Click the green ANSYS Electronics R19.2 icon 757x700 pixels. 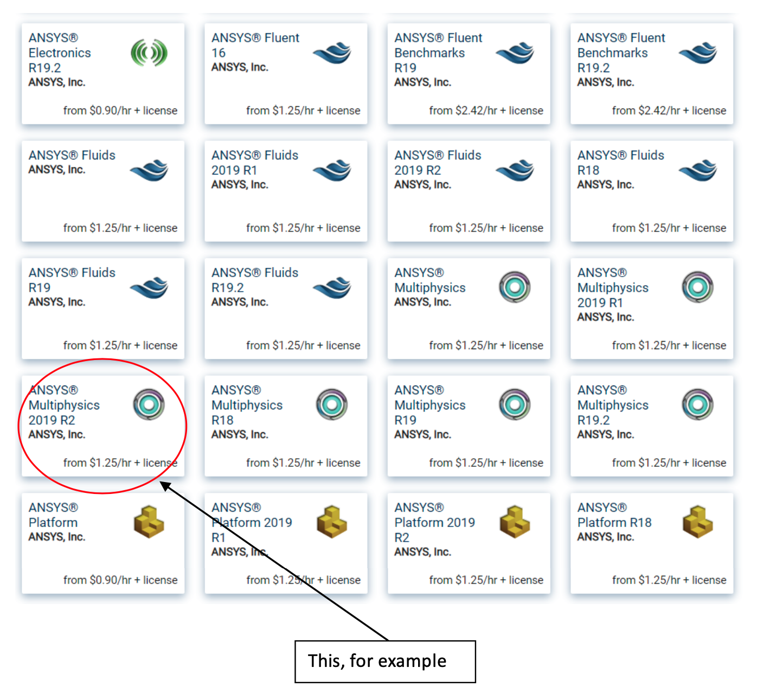tap(149, 53)
